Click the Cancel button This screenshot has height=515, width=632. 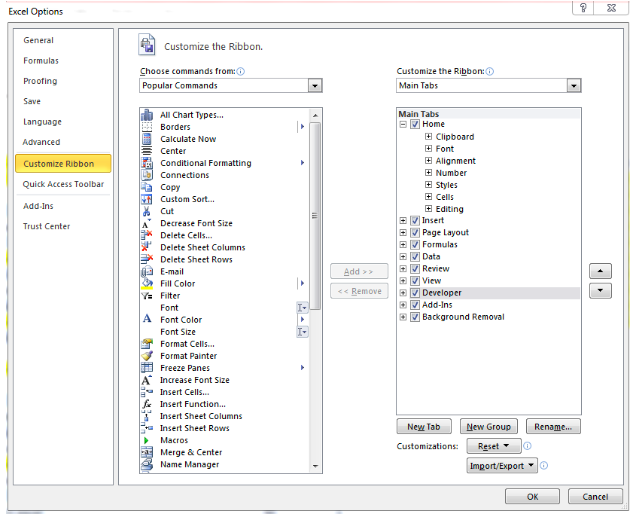tap(595, 496)
